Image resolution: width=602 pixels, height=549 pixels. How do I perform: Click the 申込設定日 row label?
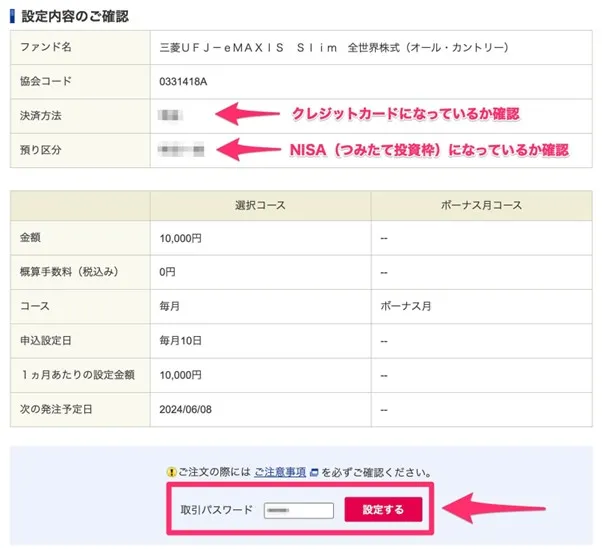click(x=46, y=340)
